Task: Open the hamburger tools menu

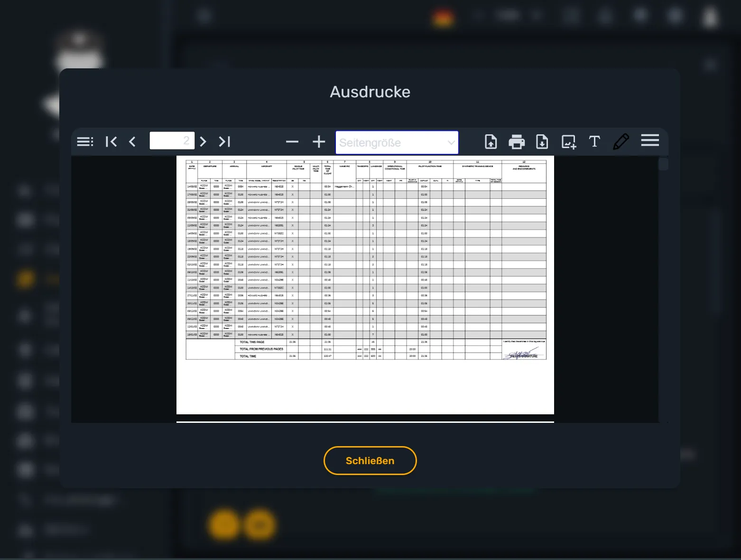Action: click(x=650, y=140)
